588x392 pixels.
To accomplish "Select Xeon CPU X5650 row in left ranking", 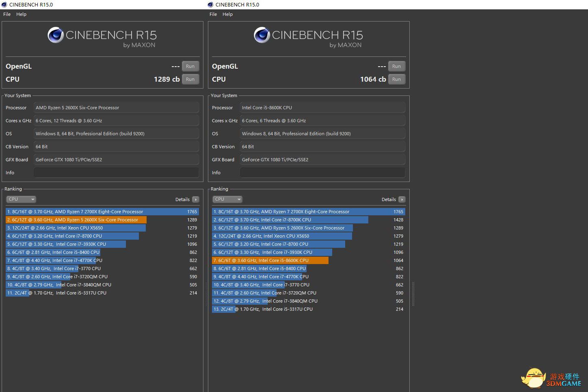I will coord(102,228).
